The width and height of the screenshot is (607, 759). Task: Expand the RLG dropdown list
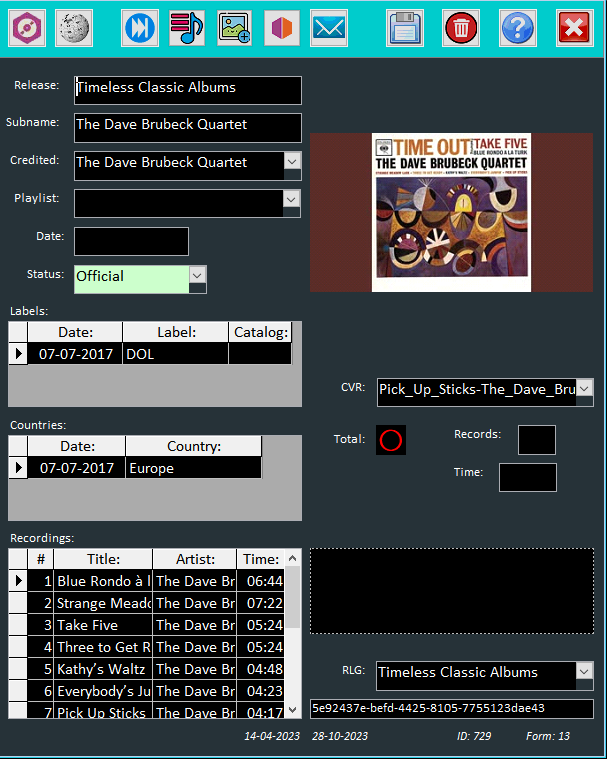click(x=584, y=672)
